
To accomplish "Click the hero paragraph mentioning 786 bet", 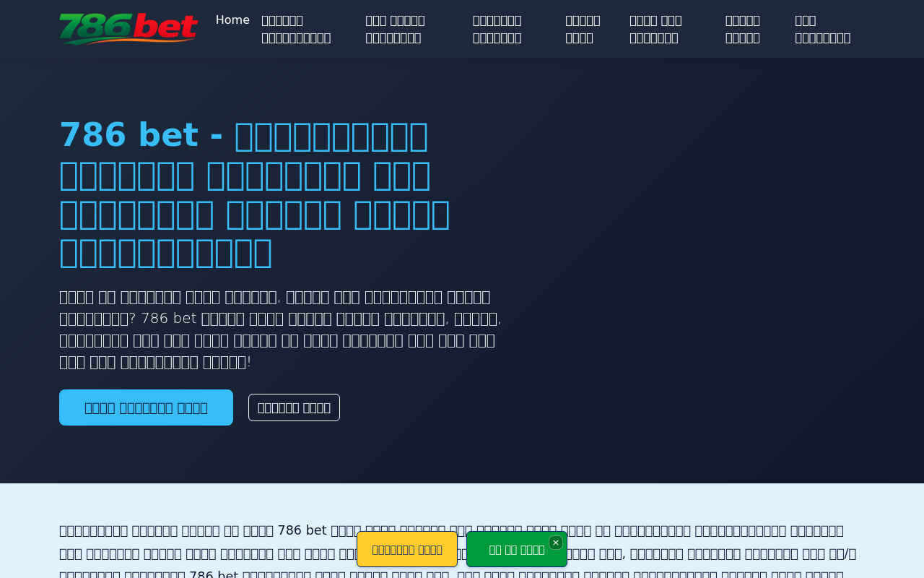I will (x=280, y=329).
